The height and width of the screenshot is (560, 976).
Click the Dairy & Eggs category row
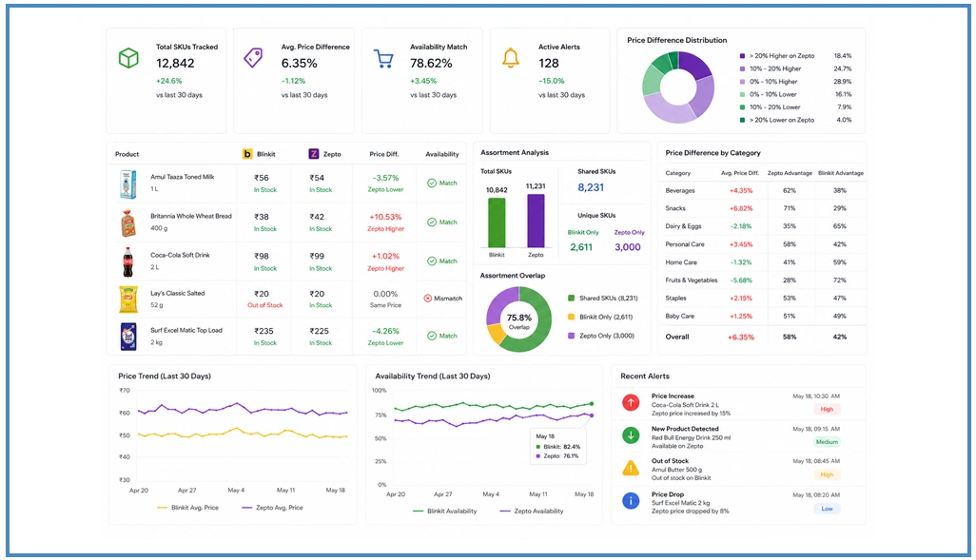pyautogui.click(x=762, y=226)
